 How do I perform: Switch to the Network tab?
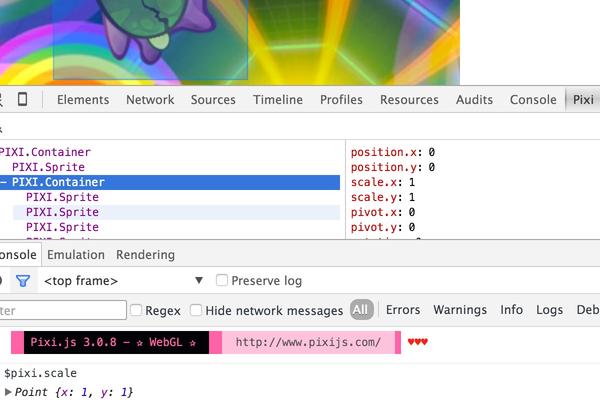tap(150, 100)
